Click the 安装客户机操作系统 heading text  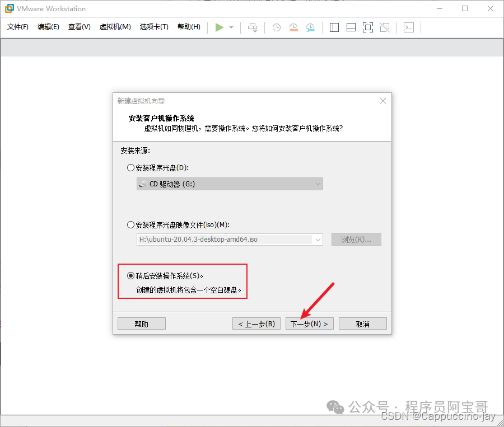pyautogui.click(x=161, y=118)
